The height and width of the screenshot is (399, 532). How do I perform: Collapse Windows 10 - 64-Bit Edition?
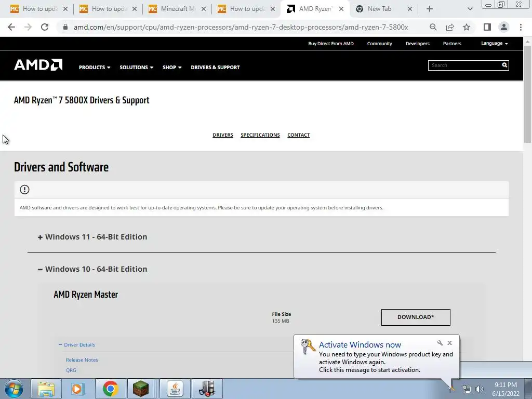(x=92, y=269)
